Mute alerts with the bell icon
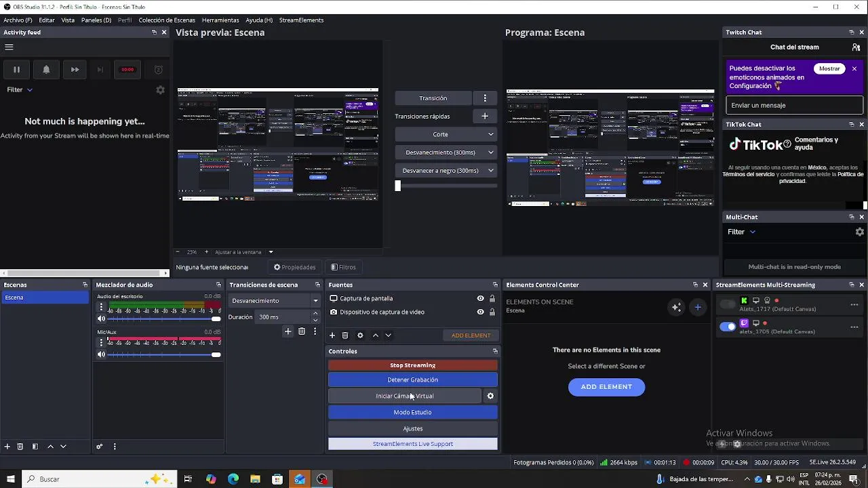 [46, 69]
